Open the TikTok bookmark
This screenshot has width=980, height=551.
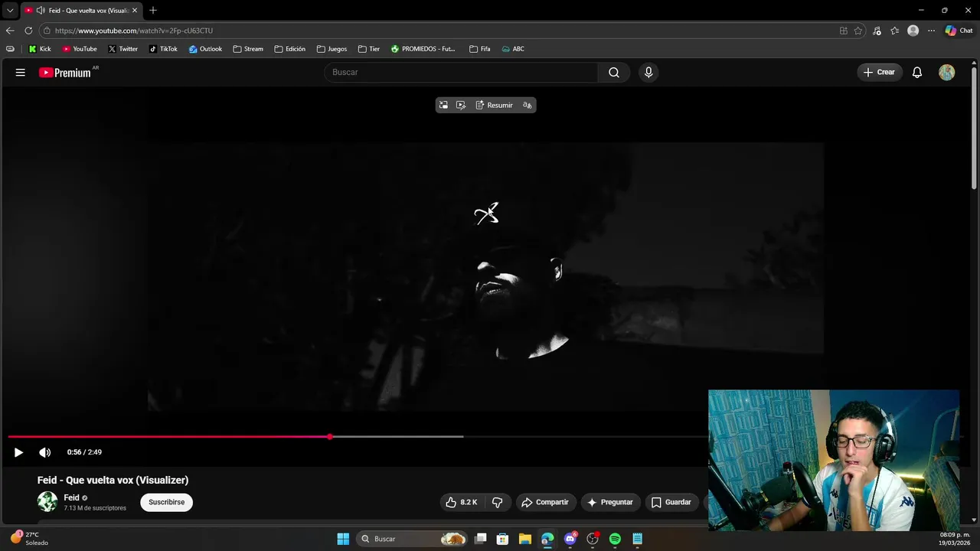163,49
